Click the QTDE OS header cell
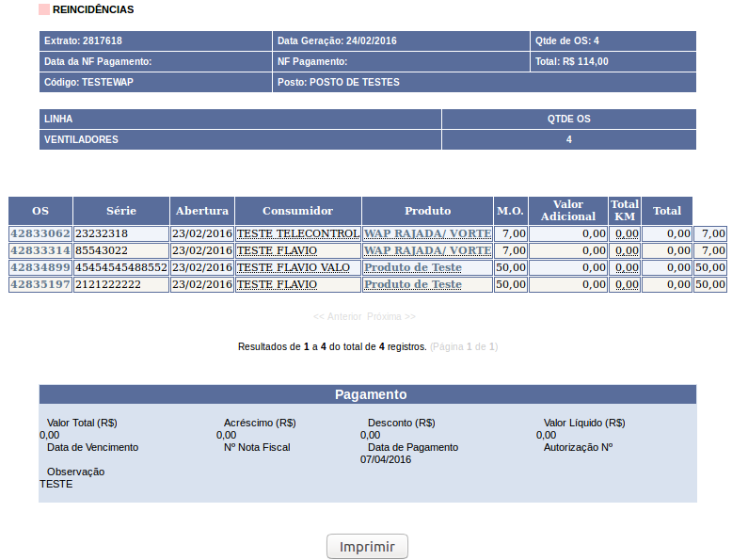 click(x=569, y=120)
